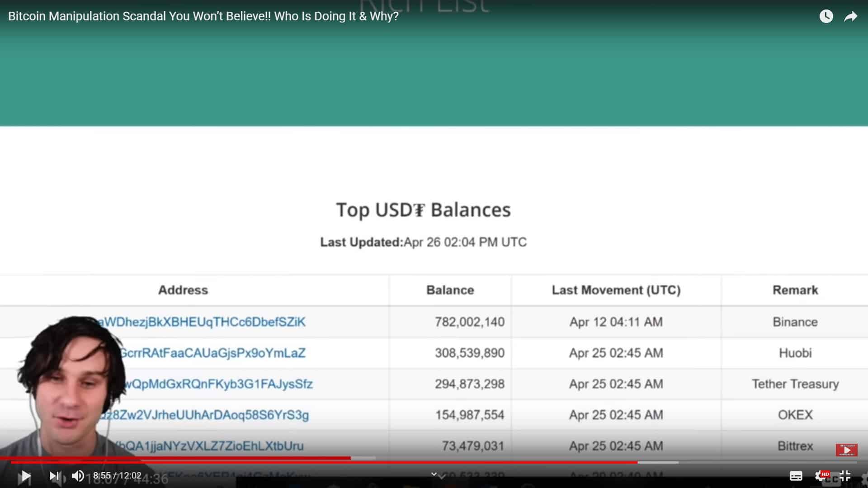Click the balance value 154,987,554
This screenshot has height=488, width=868.
pyautogui.click(x=470, y=415)
